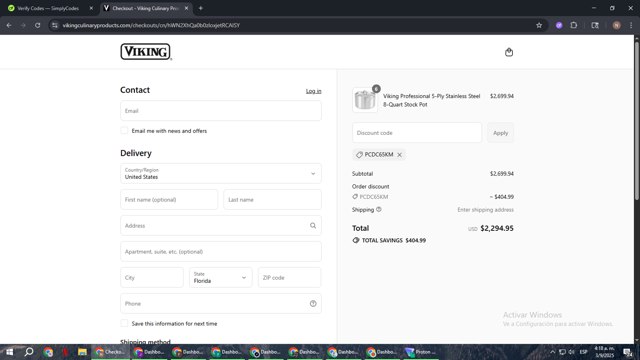Open Windows Start menu
Screen dimensions: 640x360
point(9,352)
